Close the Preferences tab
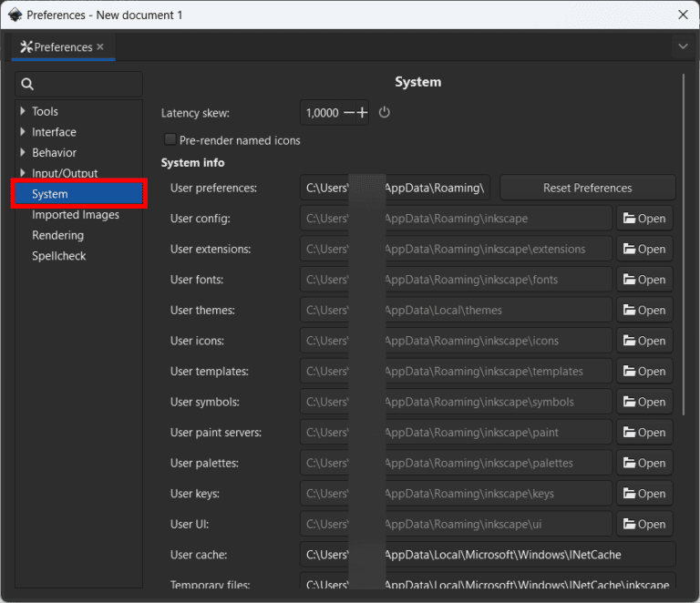This screenshot has height=603, width=700. [x=100, y=46]
